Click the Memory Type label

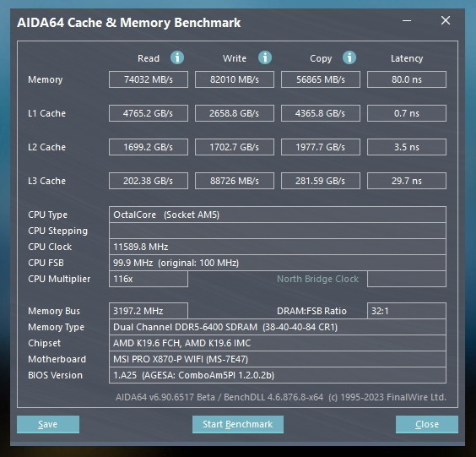pos(57,327)
